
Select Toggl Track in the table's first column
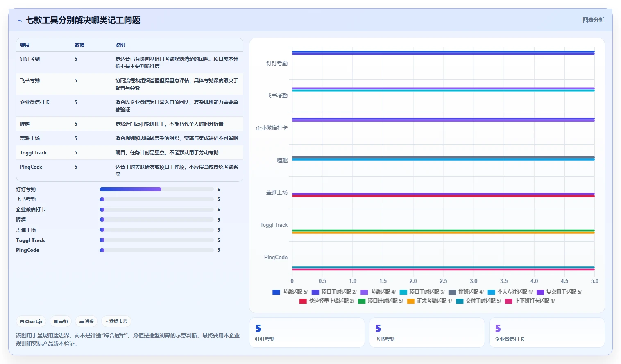pos(34,153)
